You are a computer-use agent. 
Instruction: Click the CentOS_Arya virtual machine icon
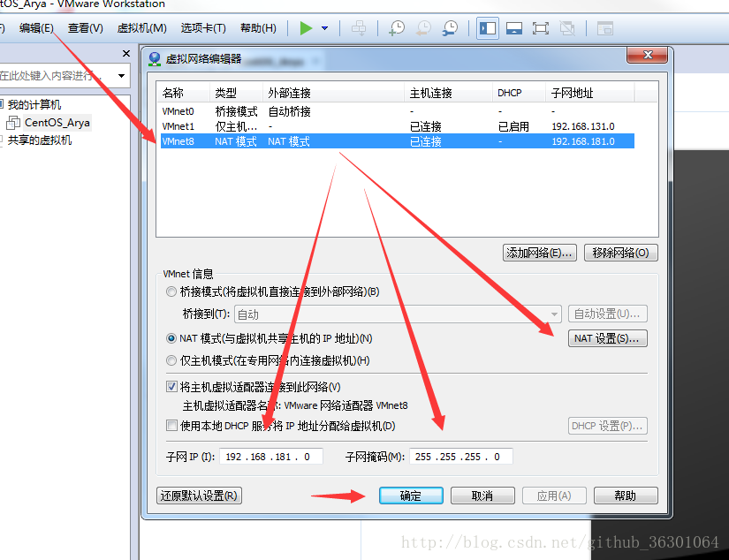pos(13,123)
